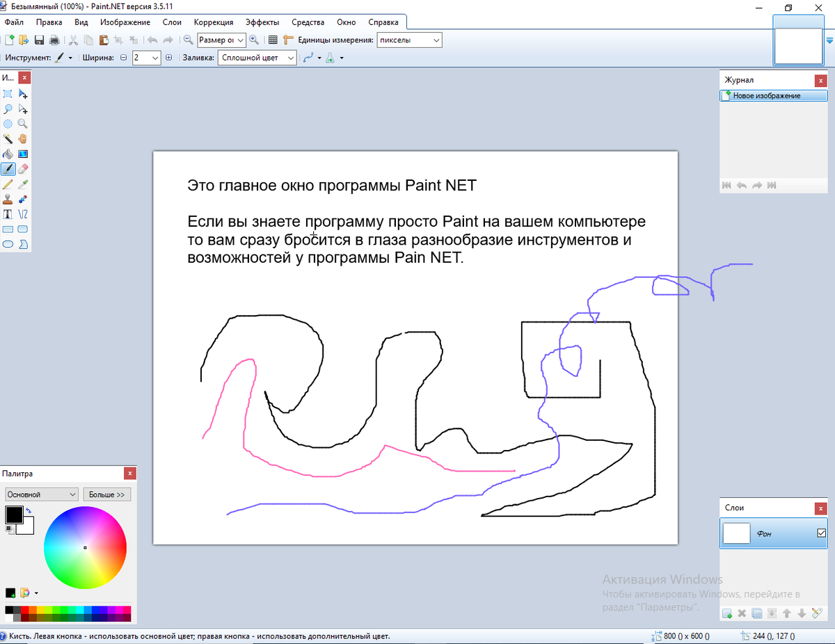Select the primary black color swatch
This screenshot has width=835, height=644.
pos(14,515)
